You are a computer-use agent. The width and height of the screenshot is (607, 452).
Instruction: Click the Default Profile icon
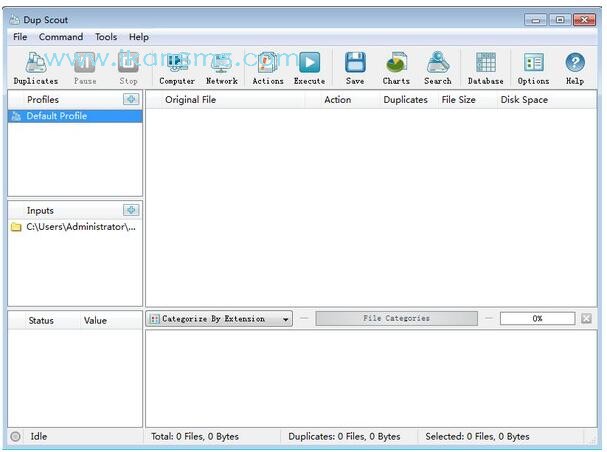(16, 116)
